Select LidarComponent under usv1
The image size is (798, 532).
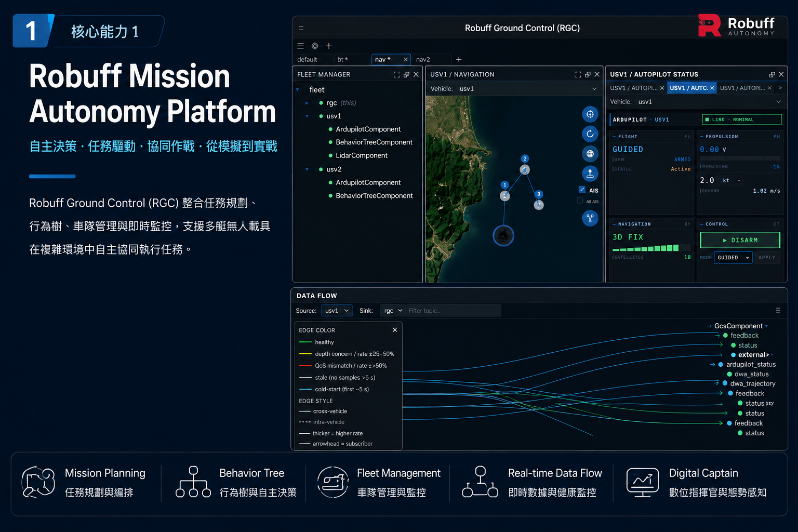[362, 155]
